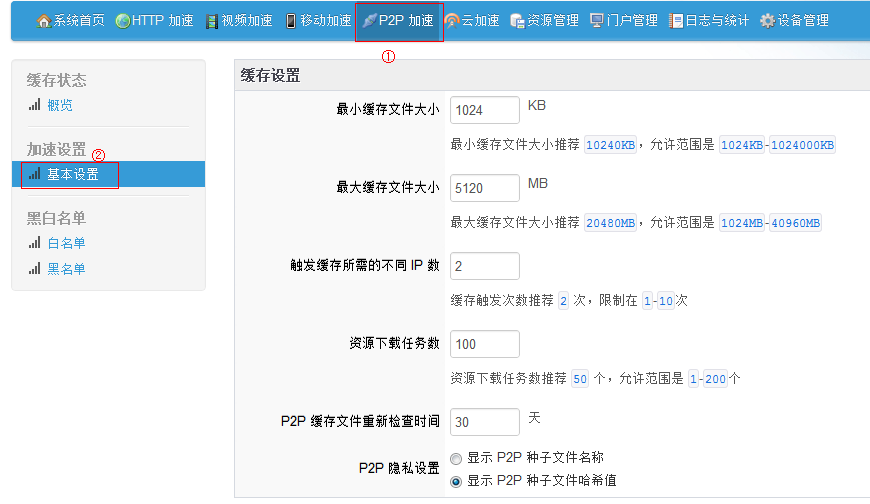The image size is (870, 504).
Task: Click the 缓存设置 panel heading
Action: [270, 75]
